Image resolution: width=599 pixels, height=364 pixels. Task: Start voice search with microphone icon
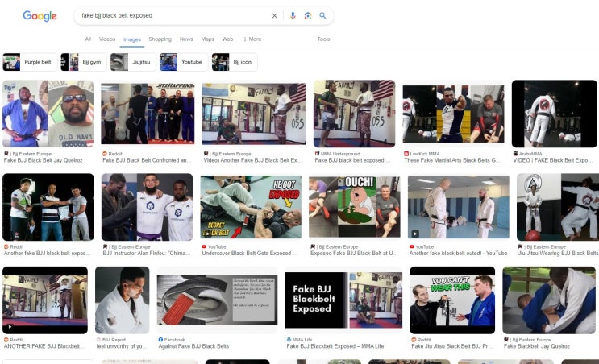click(x=293, y=15)
